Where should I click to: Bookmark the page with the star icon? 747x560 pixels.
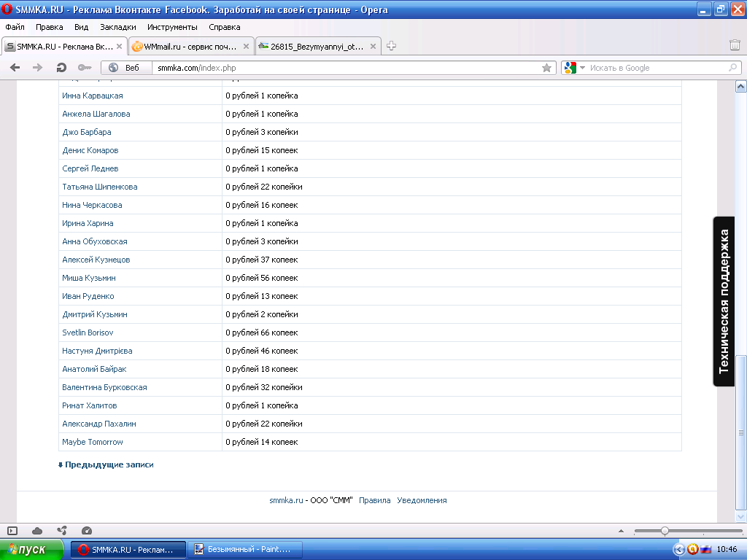click(x=546, y=68)
